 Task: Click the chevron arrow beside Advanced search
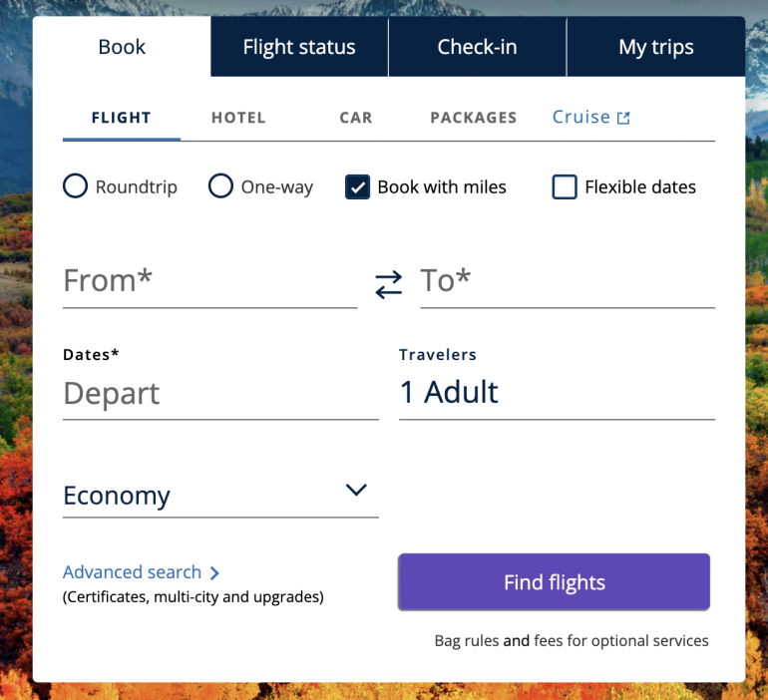click(x=215, y=573)
